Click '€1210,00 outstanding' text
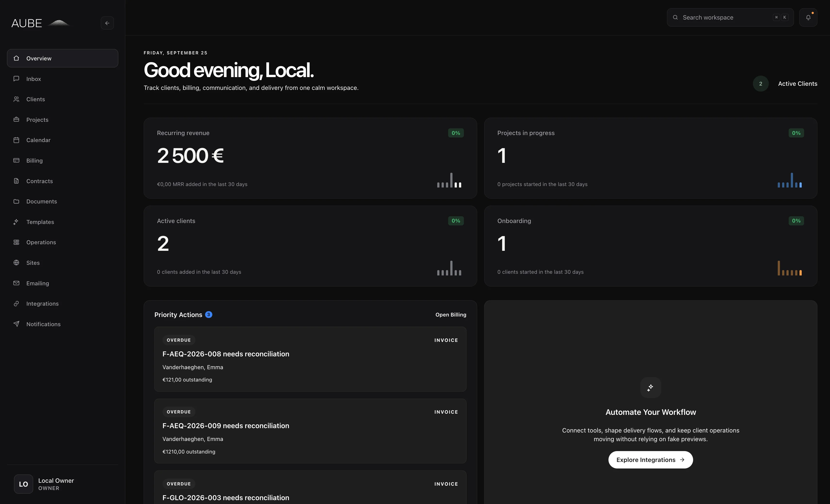Screen dimensions: 830x504 point(189,452)
